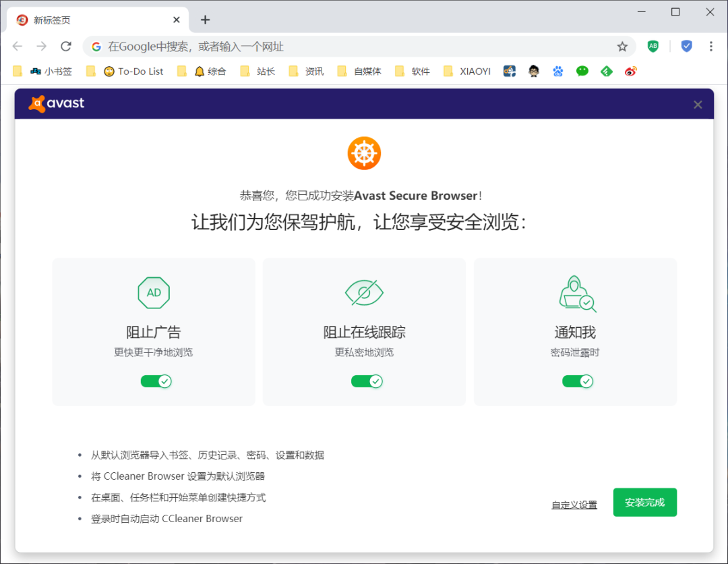Screen dimensions: 728x564
Task: Click the 安装完成 green button
Action: (644, 502)
